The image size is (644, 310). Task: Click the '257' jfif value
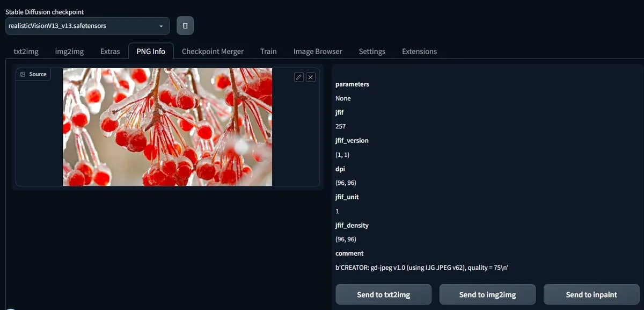click(x=340, y=127)
